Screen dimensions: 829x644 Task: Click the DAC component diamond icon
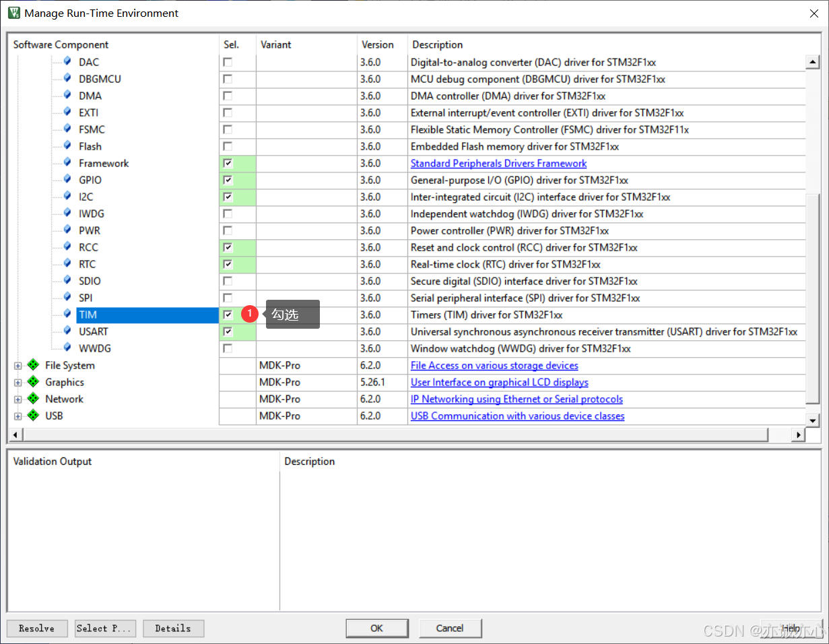click(67, 61)
